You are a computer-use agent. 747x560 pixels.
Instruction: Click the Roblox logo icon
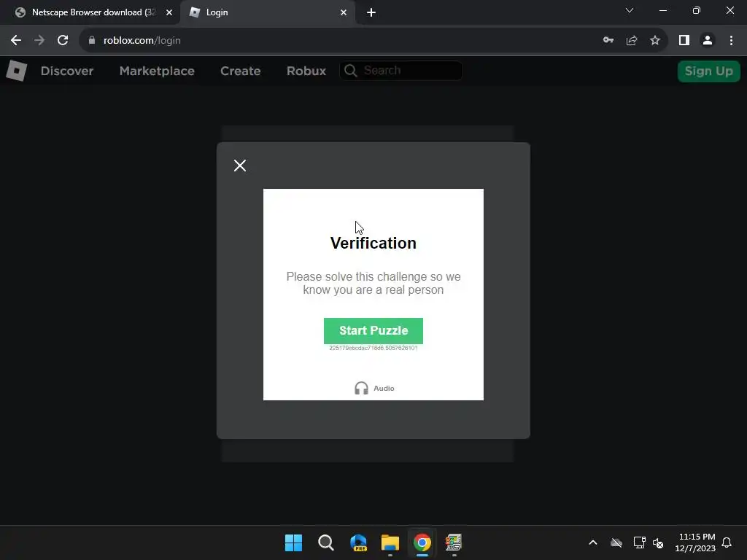click(16, 71)
